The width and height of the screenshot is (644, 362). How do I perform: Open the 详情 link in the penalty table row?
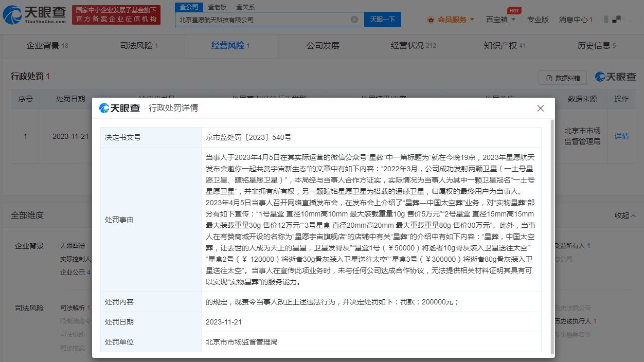click(x=621, y=136)
